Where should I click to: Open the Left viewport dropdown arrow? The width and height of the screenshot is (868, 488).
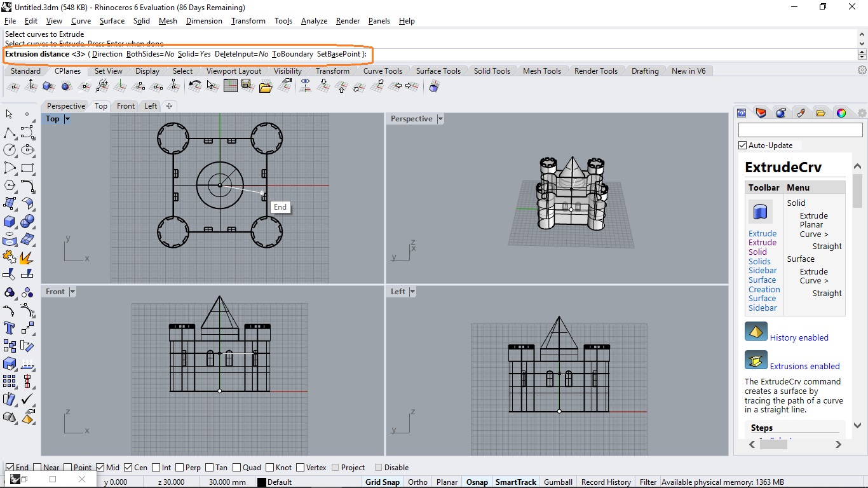(412, 292)
